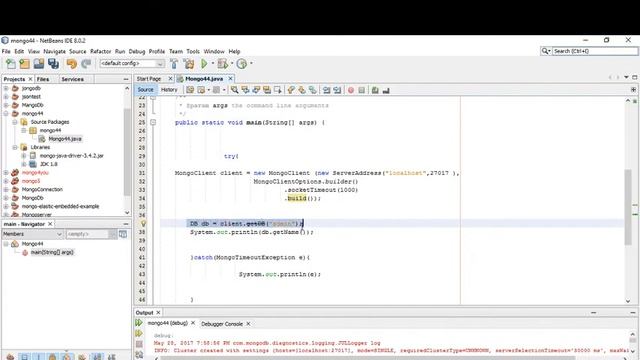
Task: Select the History view button
Action: 169,90
